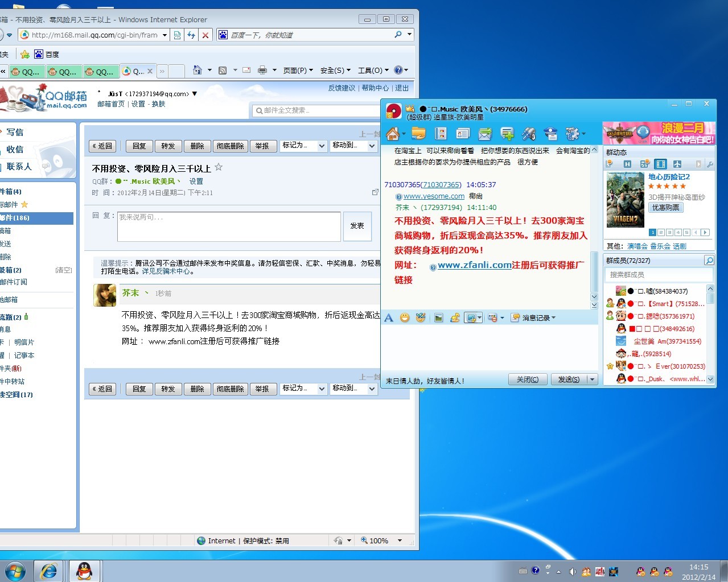728x582 pixels.
Task: Send the chat message with 发送(S)
Action: [x=569, y=379]
